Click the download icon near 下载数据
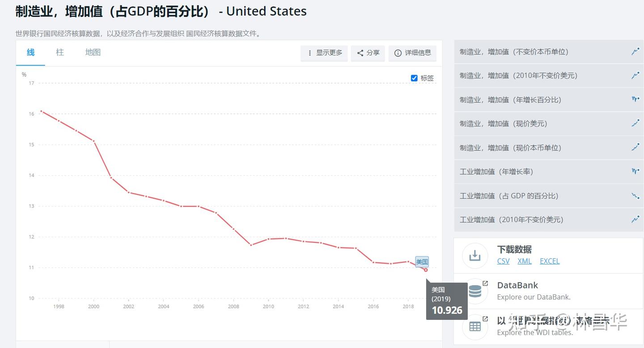This screenshot has height=348, width=644. coord(475,256)
